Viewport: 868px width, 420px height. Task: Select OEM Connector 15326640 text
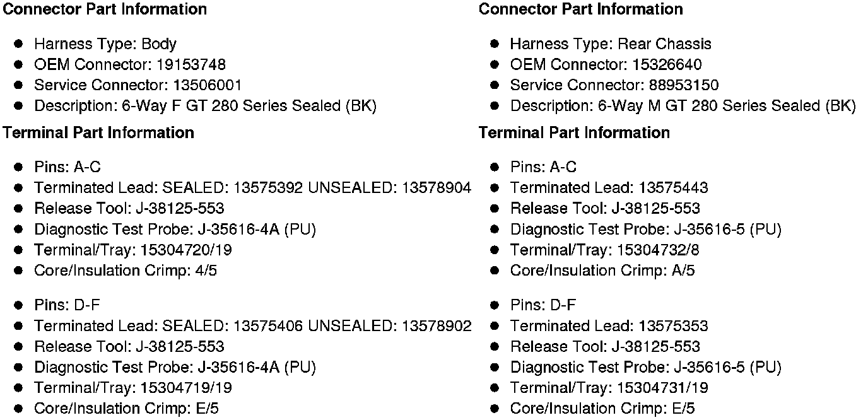[x=606, y=65]
